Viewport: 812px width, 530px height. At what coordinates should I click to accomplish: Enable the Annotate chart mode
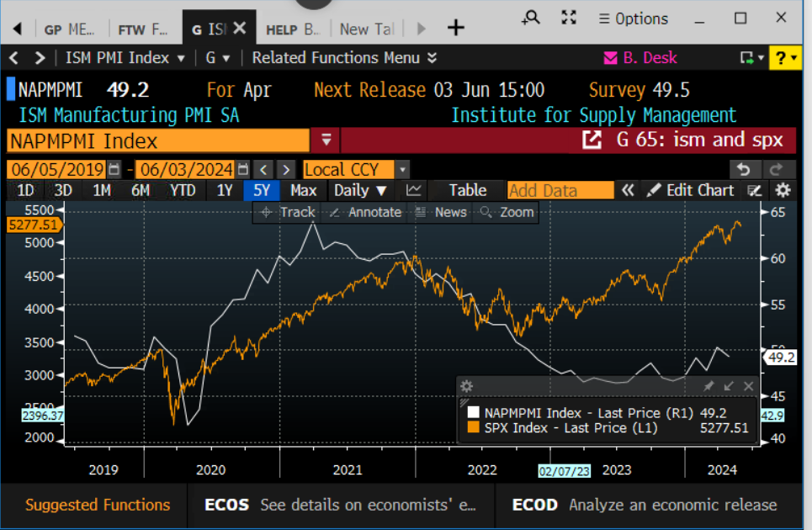tap(366, 212)
